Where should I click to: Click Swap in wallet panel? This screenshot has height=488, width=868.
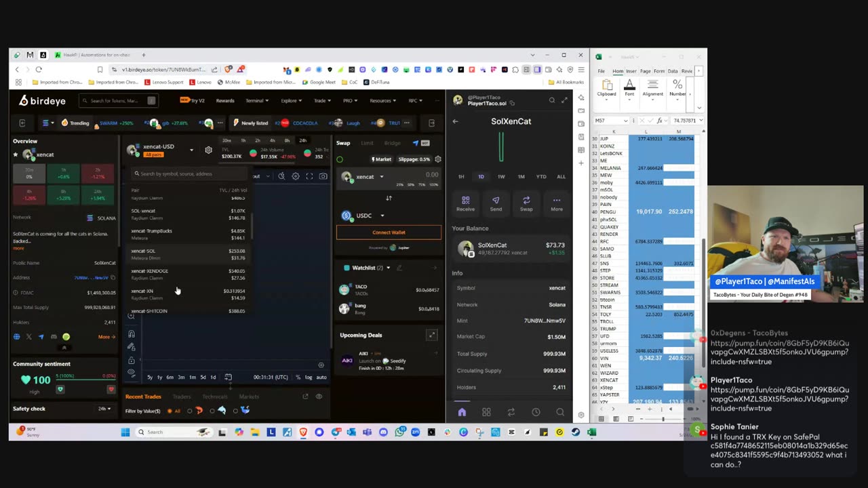pos(526,203)
